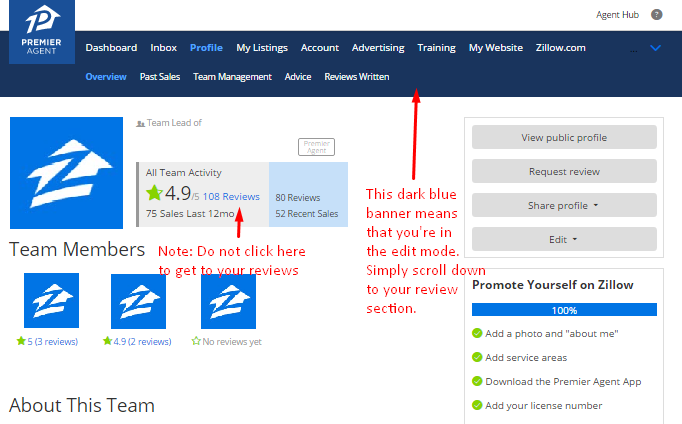The width and height of the screenshot is (682, 424).
Task: Open the My Listings menu
Action: 261,47
